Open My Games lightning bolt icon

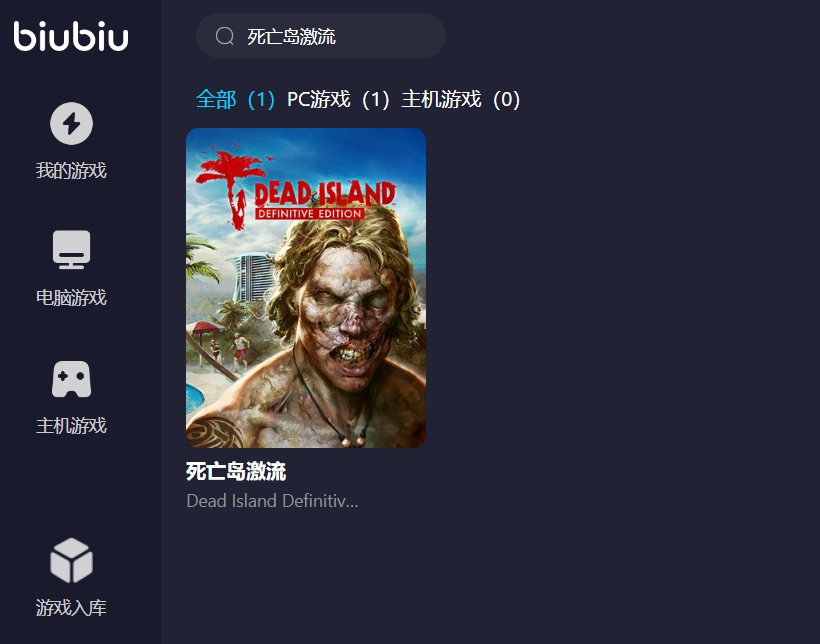[x=71, y=123]
